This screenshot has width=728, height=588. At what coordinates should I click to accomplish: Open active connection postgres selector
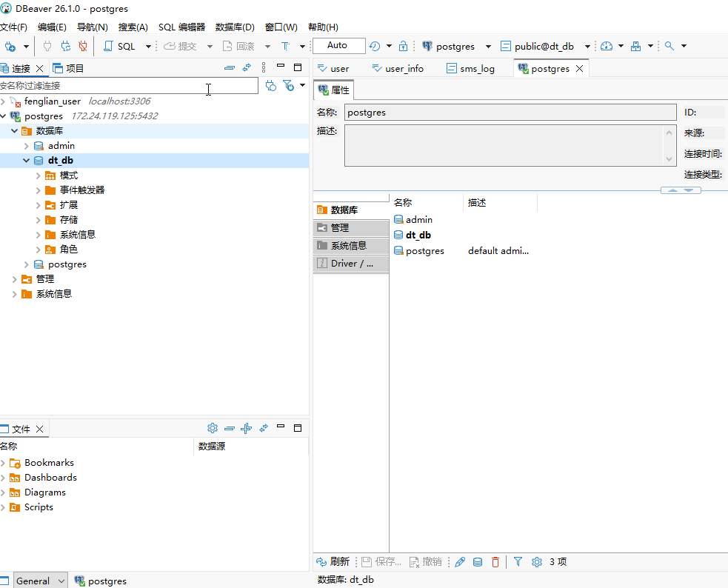tap(456, 47)
